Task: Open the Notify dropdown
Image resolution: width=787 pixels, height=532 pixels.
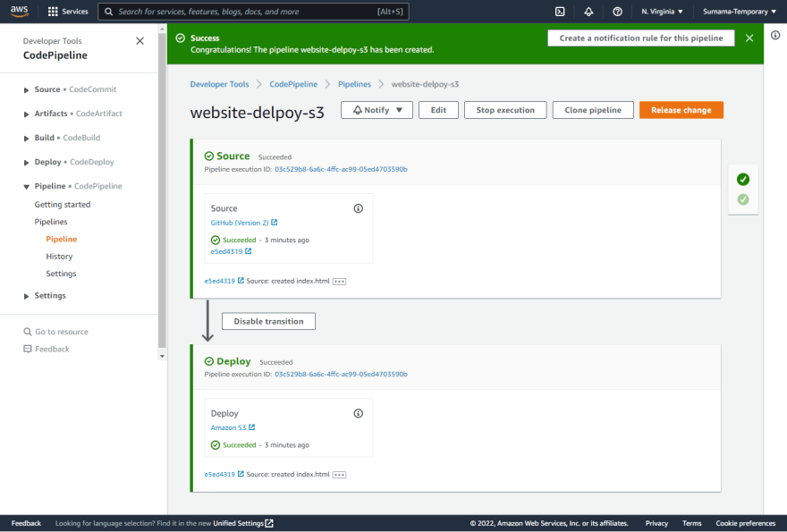Action: [x=377, y=110]
